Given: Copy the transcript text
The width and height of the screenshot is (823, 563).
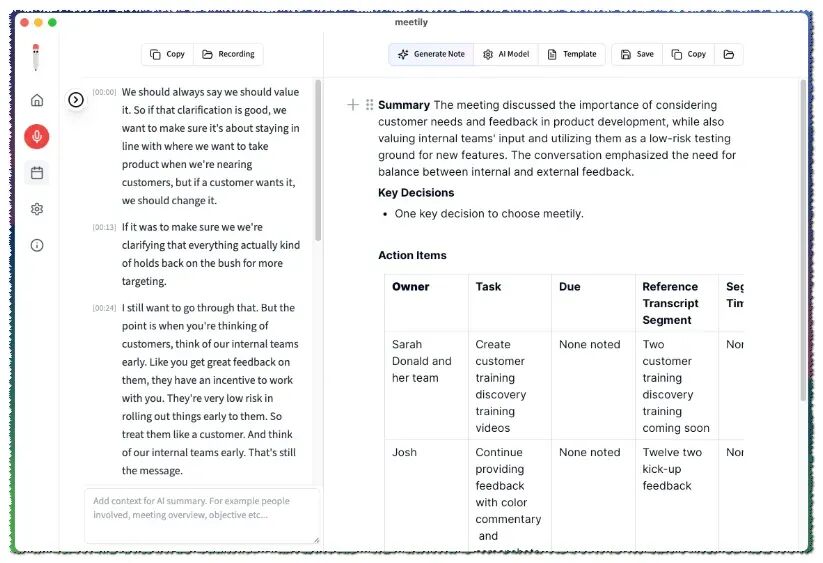Looking at the screenshot, I should 167,54.
